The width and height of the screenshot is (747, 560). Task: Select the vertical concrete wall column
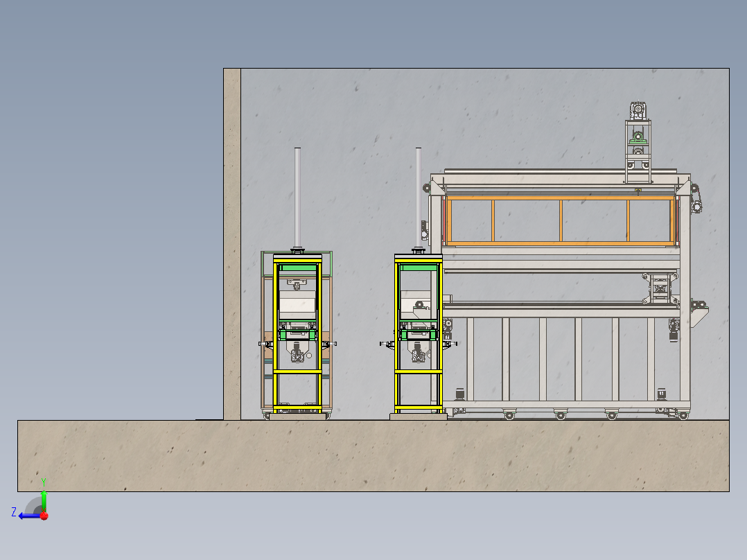232,243
